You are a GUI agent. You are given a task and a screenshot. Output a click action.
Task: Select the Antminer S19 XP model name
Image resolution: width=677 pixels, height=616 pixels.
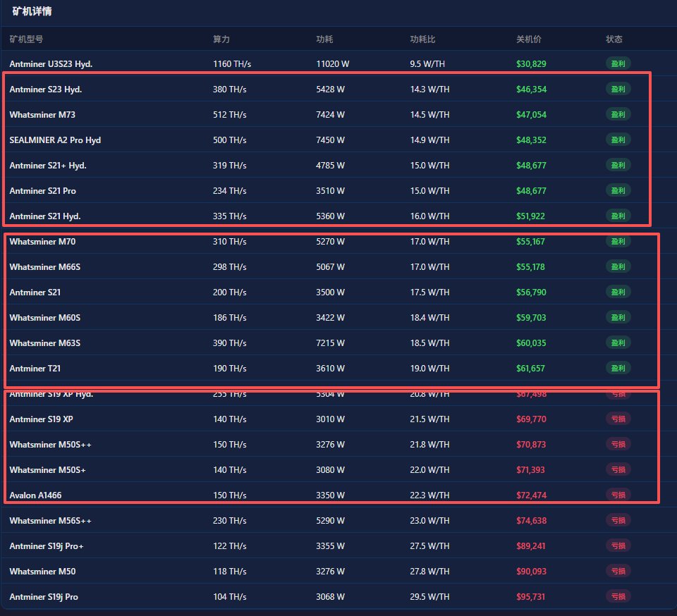click(42, 419)
